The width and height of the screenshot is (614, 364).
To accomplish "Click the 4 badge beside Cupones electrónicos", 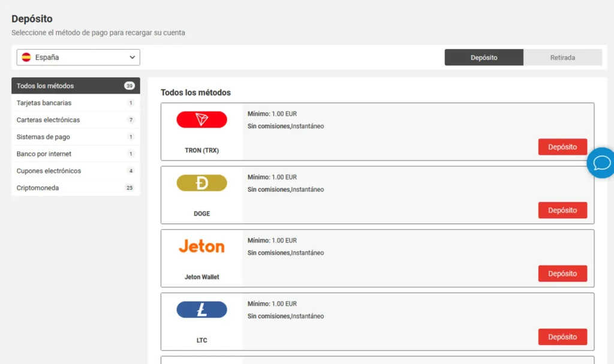I will 131,171.
